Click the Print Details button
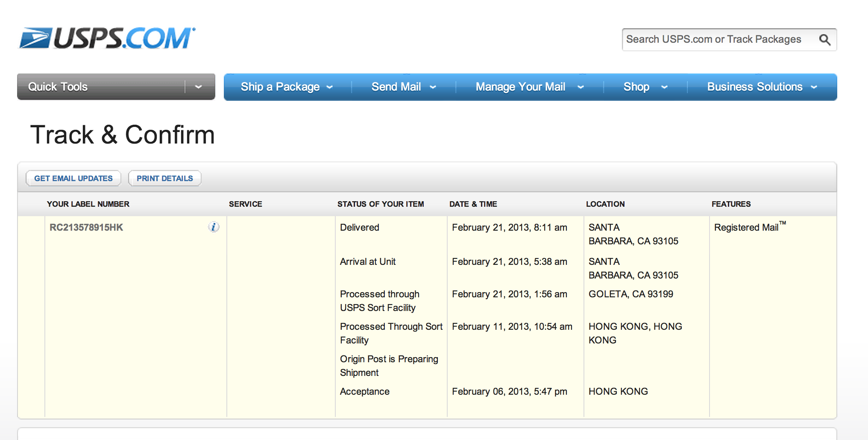Viewport: 868px width, 440px height. (x=165, y=178)
